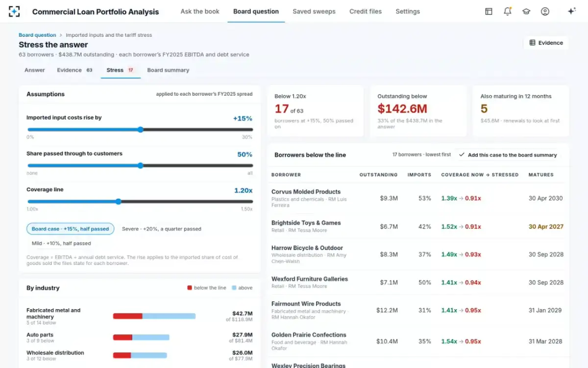Open the user account icon
588x368 pixels.
545,11
